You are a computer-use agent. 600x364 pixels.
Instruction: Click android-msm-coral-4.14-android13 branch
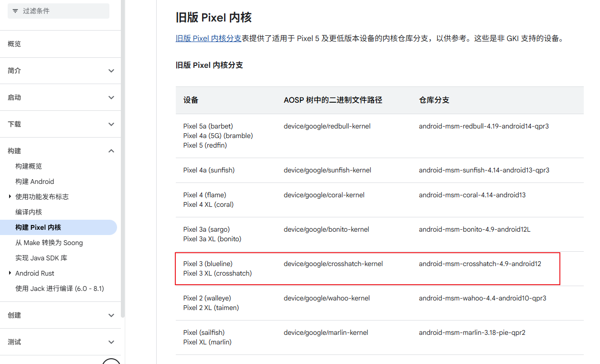tap(472, 195)
